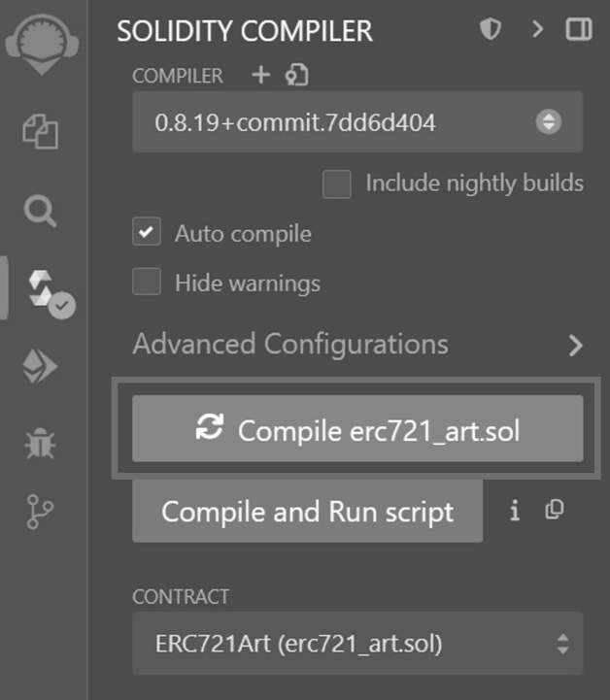Click Compile erc721_art.sol button
This screenshot has width=610, height=700.
click(x=357, y=428)
